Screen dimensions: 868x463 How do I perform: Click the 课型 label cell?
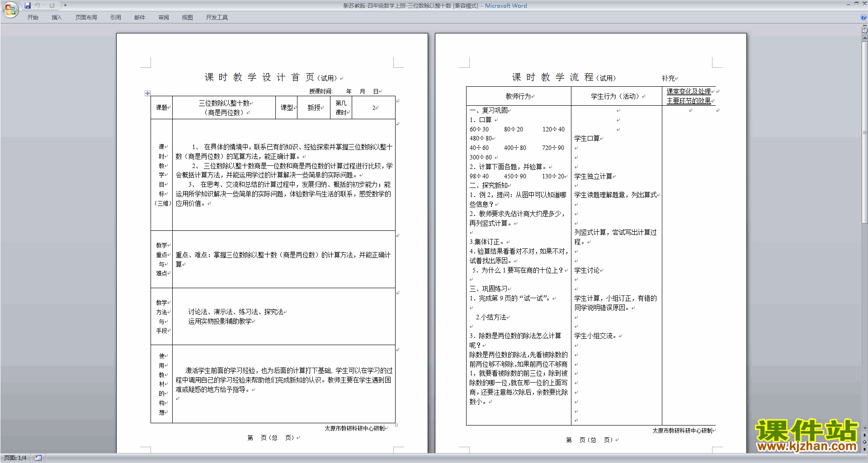point(287,108)
